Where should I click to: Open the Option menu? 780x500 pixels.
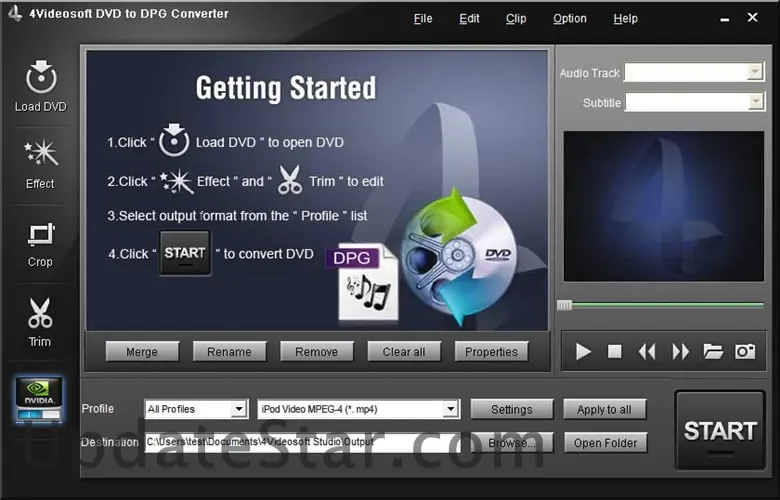(570, 18)
